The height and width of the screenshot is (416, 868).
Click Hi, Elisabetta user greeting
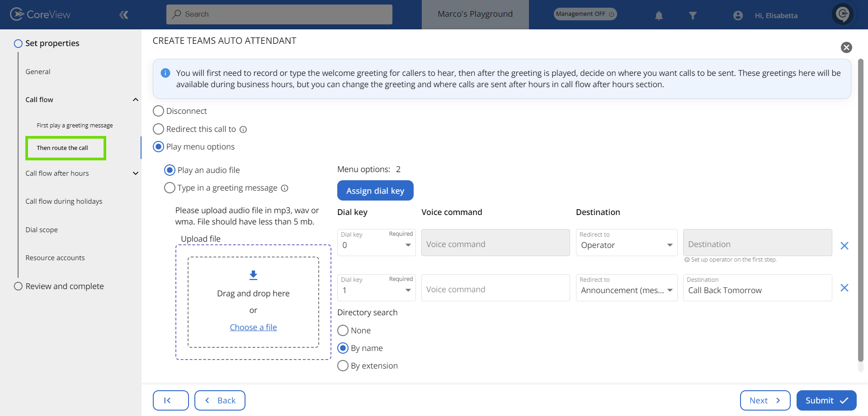(x=776, y=16)
